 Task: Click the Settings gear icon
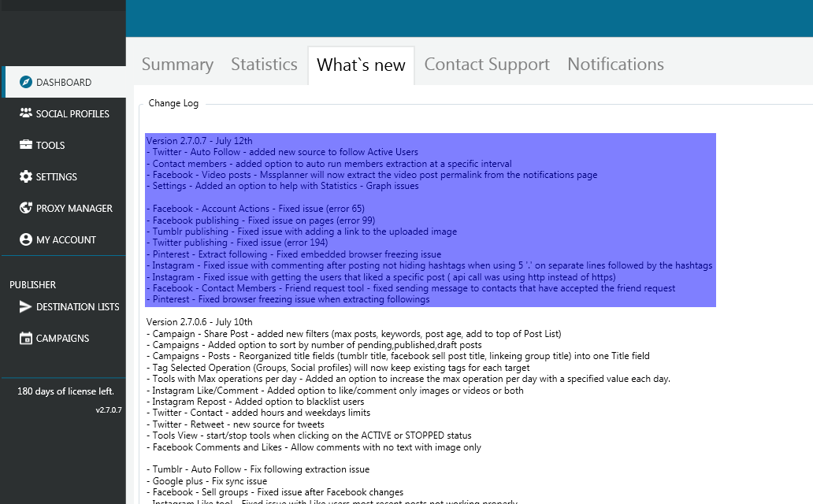coord(25,176)
